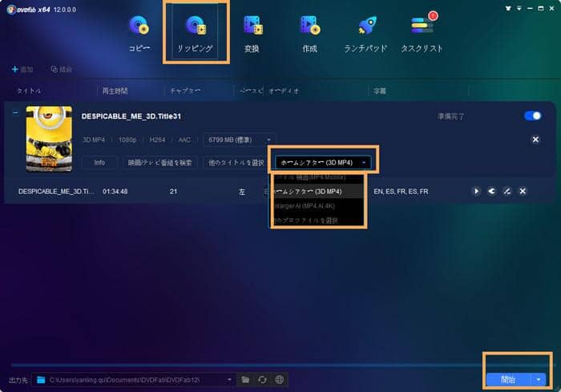Open the ホームシアター (3D MP4) profile dropdown

323,163
